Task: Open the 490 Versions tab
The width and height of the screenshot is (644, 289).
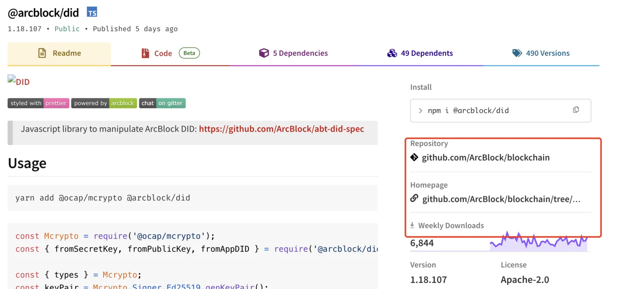Action: (x=541, y=53)
